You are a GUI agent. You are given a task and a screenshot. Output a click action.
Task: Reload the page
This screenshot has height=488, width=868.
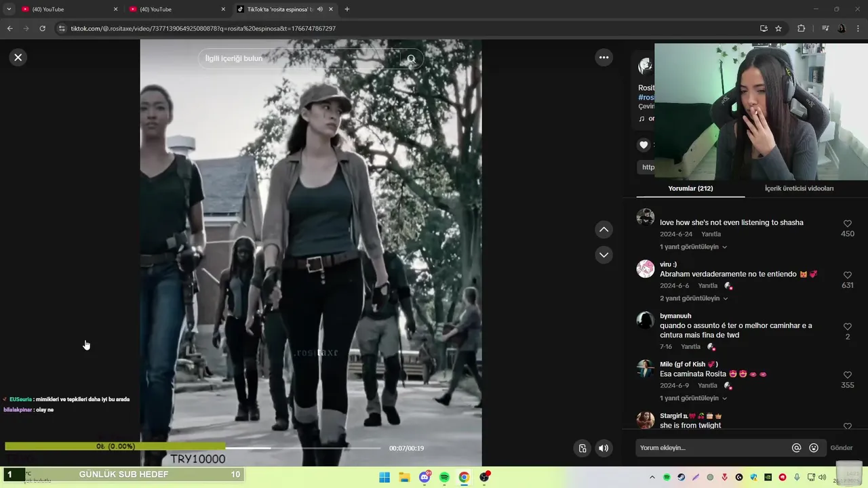tap(42, 28)
